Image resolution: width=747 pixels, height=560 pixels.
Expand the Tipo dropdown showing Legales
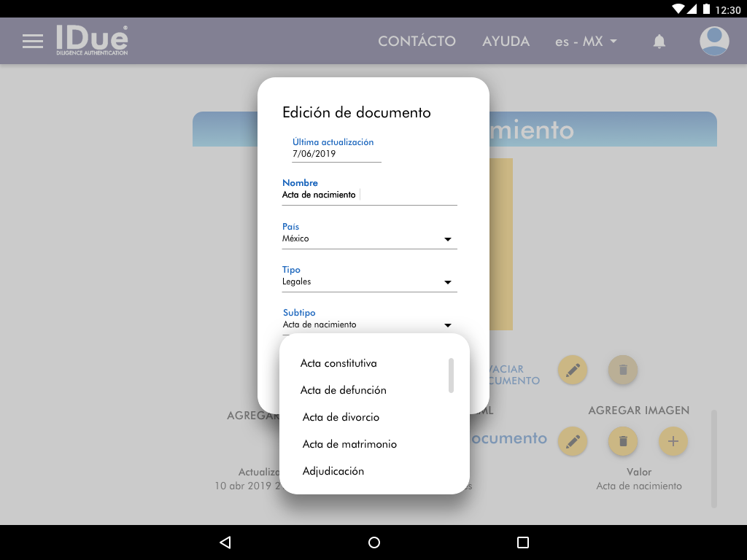coord(369,282)
